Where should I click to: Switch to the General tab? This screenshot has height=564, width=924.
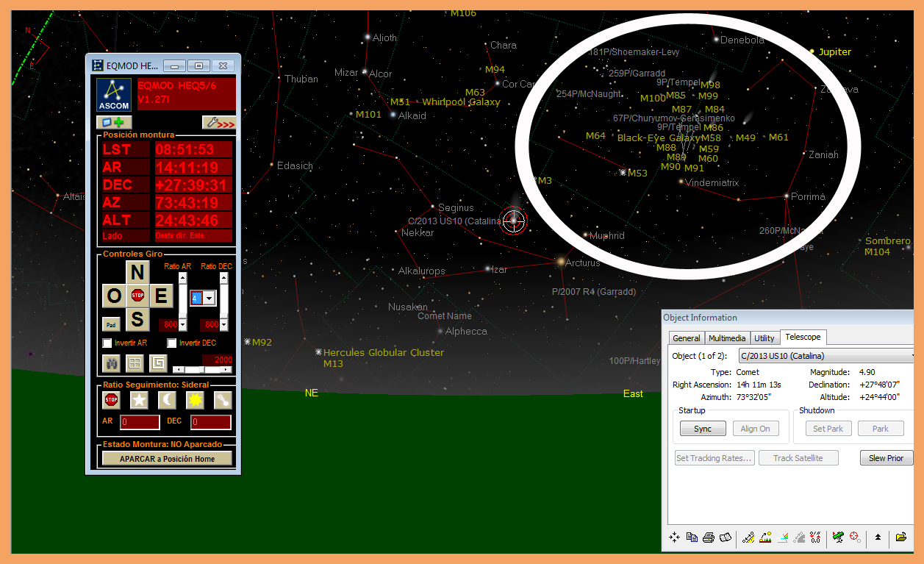coord(686,338)
